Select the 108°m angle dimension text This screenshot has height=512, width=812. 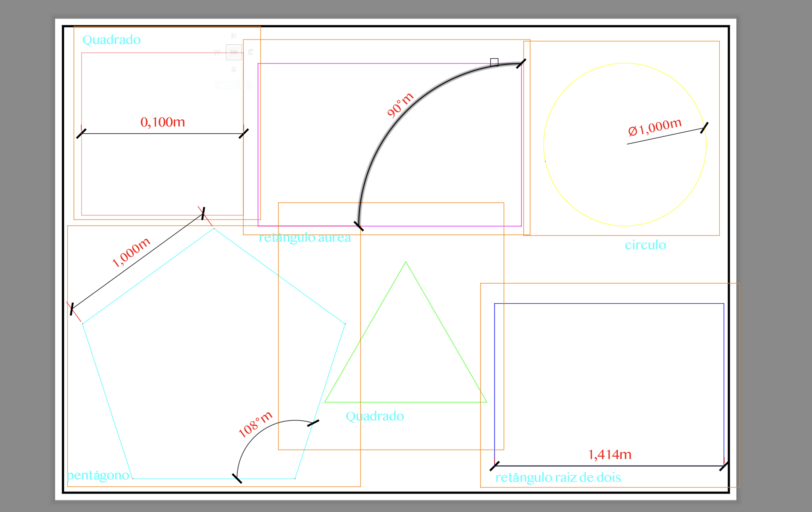tap(255, 425)
